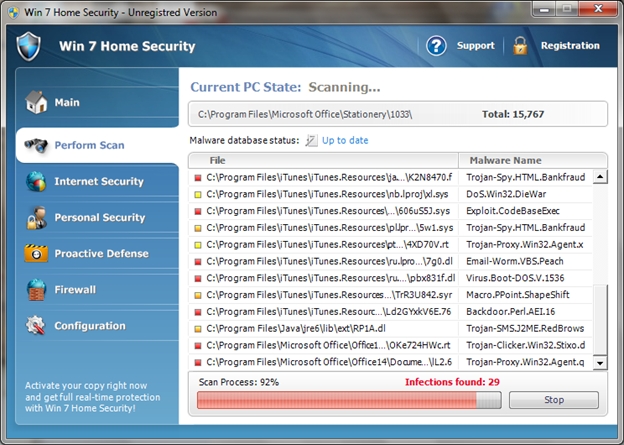Click the Registration padlock icon
The height and width of the screenshot is (445, 624).
[520, 46]
